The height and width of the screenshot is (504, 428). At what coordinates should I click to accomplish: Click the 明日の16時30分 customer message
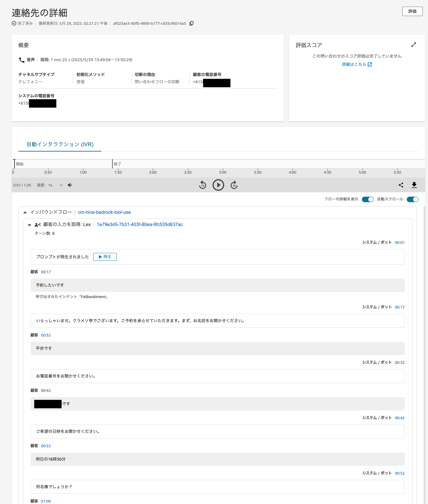point(217,459)
